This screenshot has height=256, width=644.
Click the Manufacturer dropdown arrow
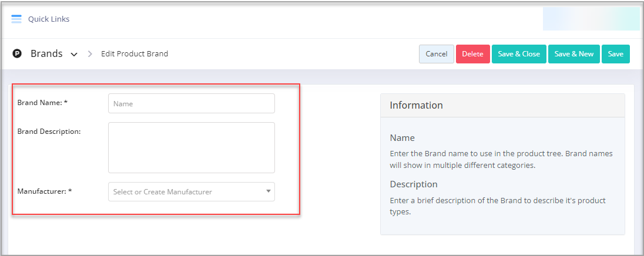pos(268,191)
